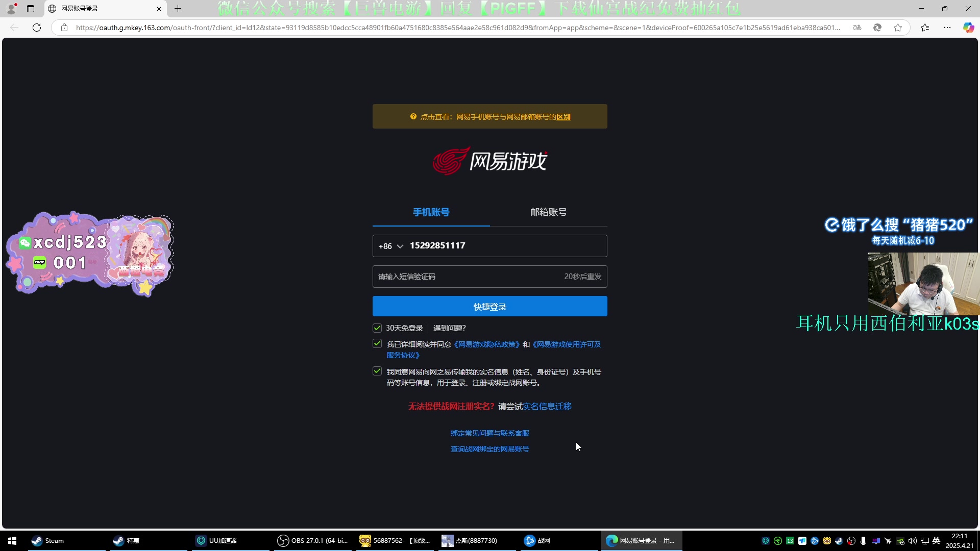Screen dimensions: 980x551
Task: Click the 快捷登录 button
Action: tap(490, 307)
